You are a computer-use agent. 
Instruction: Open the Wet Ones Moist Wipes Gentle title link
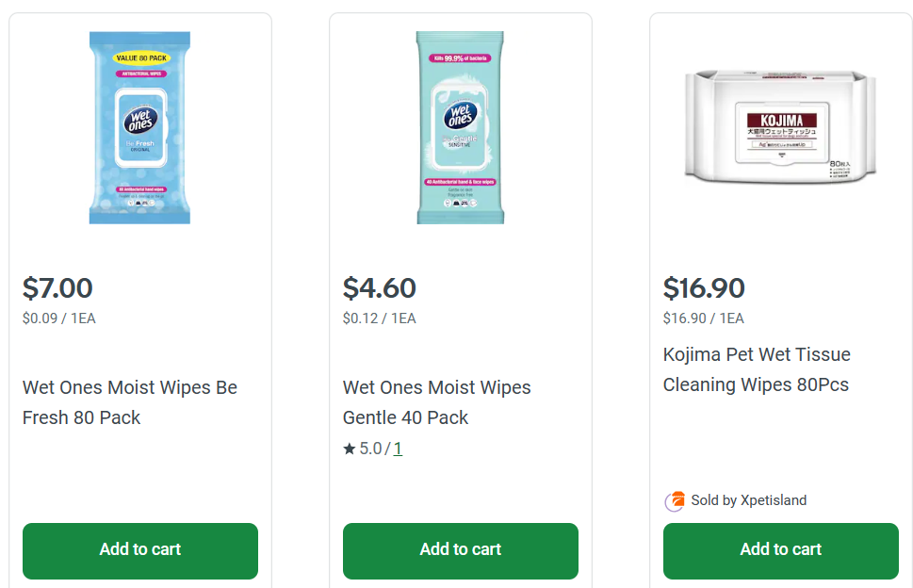pyautogui.click(x=437, y=402)
